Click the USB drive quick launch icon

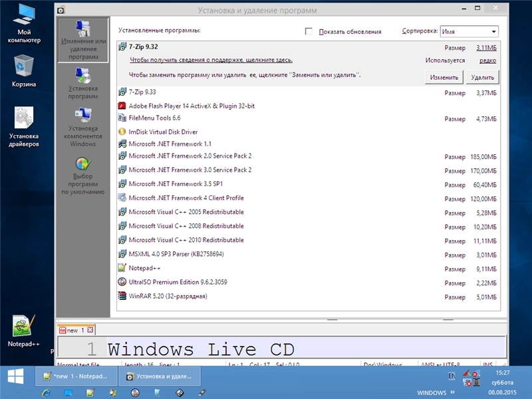(202, 393)
